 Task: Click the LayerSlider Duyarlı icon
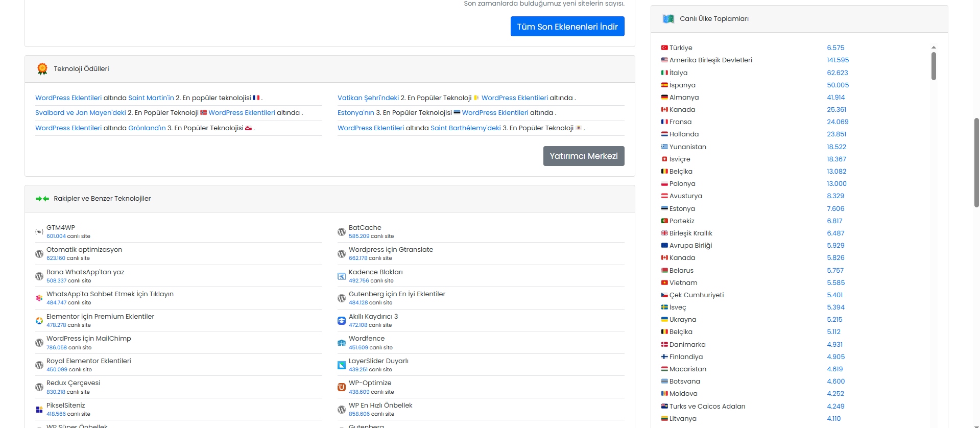point(342,365)
